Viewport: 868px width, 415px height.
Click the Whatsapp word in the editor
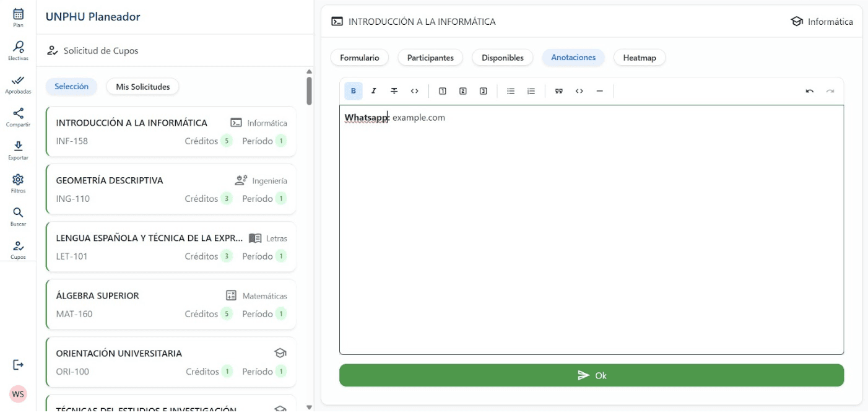[x=366, y=118]
